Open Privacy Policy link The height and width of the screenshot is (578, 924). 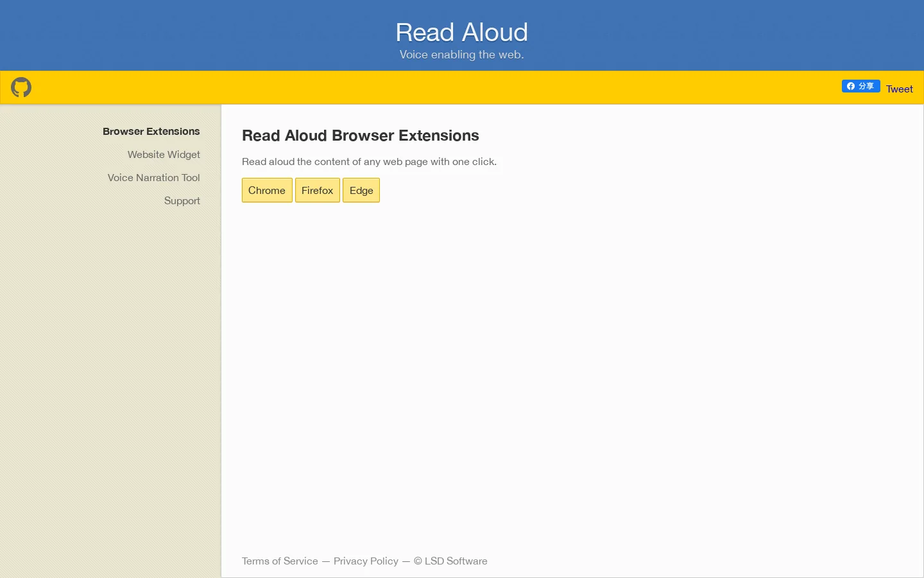(366, 561)
